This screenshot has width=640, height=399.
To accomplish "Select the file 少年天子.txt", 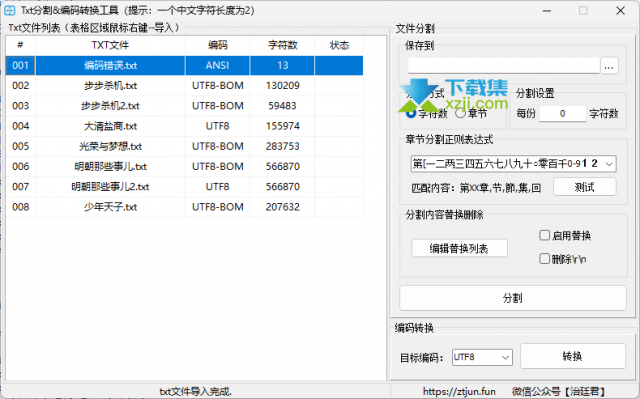I will point(110,207).
